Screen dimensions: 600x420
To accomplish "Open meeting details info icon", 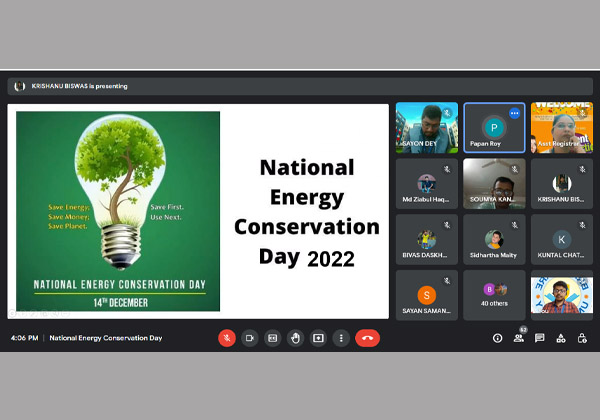I will click(x=497, y=338).
